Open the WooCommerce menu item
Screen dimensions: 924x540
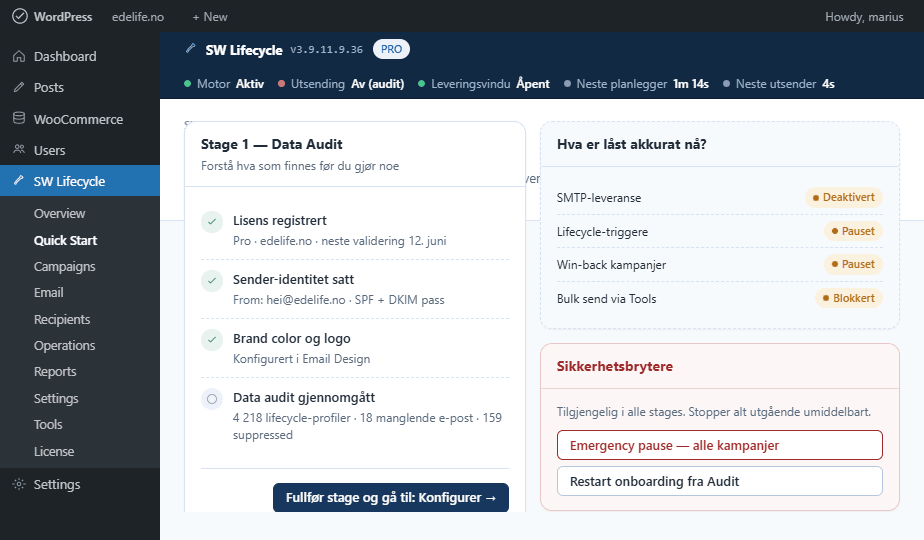[x=80, y=119]
